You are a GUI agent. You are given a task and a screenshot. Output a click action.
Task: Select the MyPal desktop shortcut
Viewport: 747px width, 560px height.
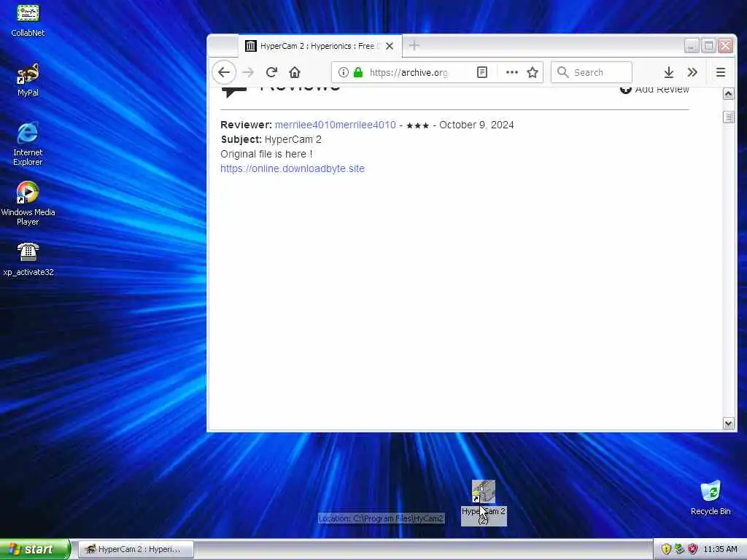click(x=28, y=80)
